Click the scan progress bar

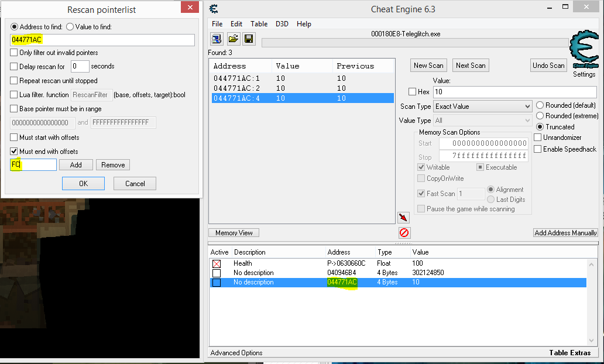click(x=414, y=43)
